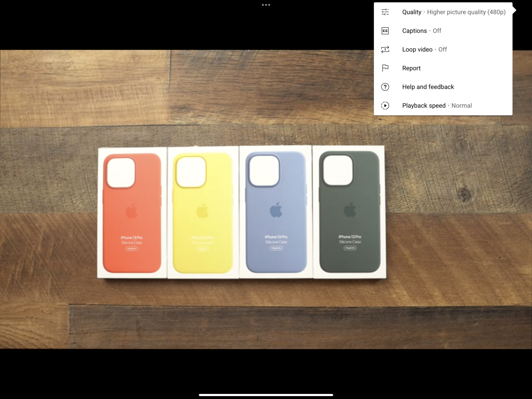Click the CC captions icon
Image resolution: width=532 pixels, height=399 pixels.
(x=385, y=31)
